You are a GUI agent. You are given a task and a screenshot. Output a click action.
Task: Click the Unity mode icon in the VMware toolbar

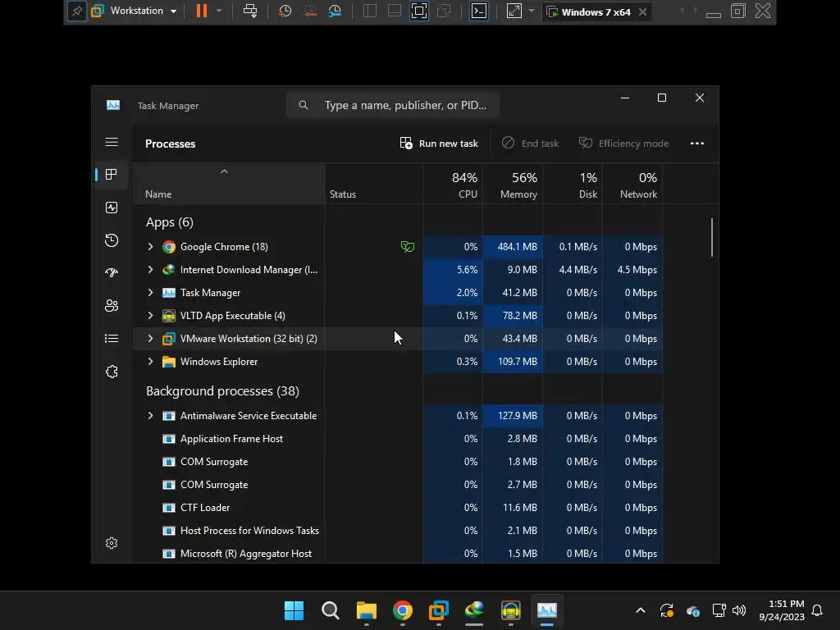[x=444, y=11]
